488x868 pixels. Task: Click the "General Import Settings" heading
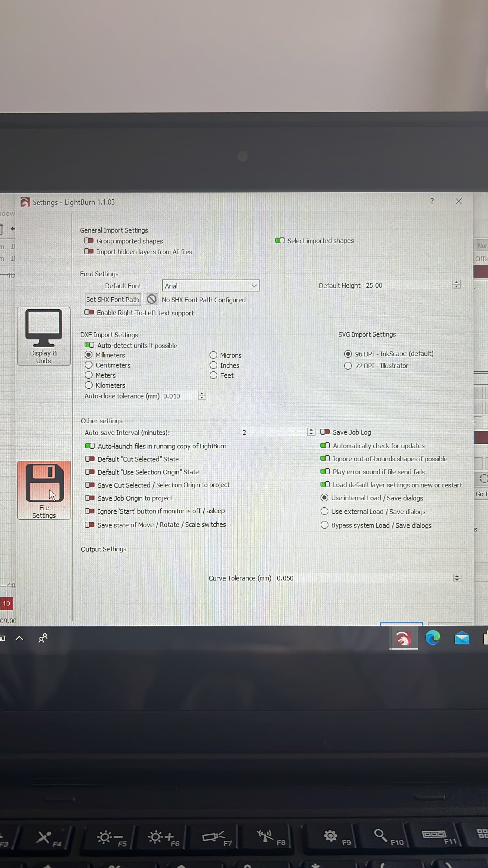(x=114, y=230)
